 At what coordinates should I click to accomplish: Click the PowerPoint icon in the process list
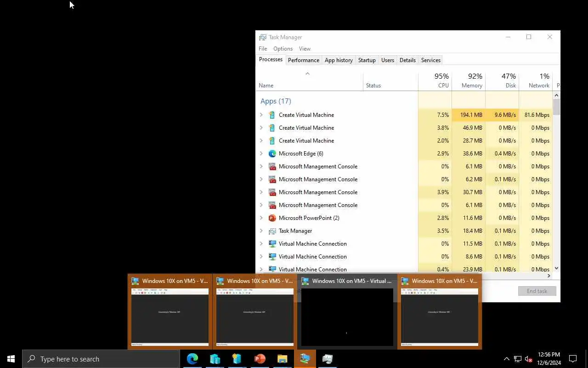tap(272, 218)
